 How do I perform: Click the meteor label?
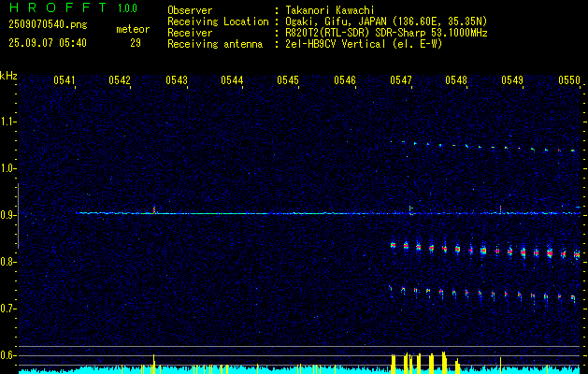tap(133, 29)
